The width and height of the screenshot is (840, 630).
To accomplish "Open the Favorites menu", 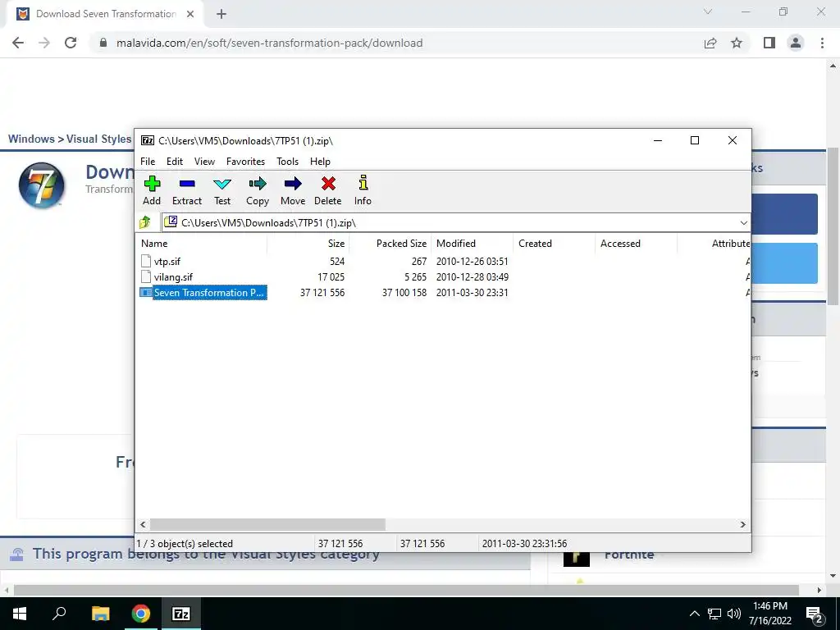I will (245, 162).
